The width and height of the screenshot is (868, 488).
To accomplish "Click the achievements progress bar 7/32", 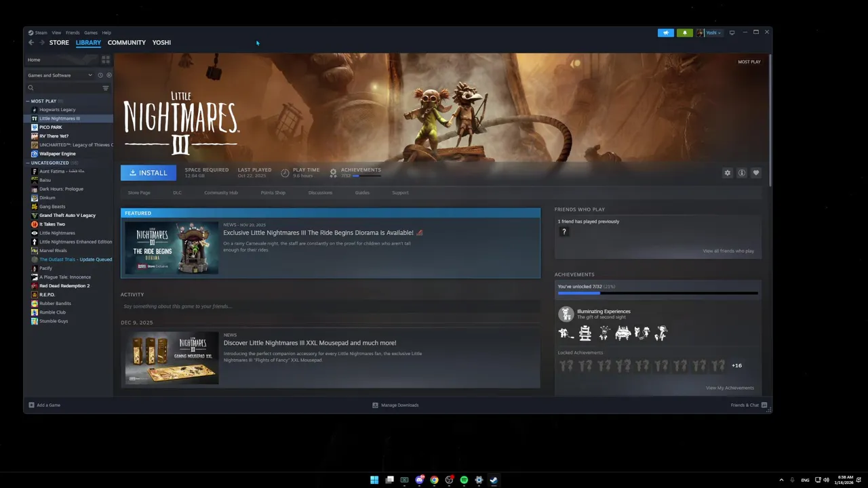I will [x=658, y=293].
